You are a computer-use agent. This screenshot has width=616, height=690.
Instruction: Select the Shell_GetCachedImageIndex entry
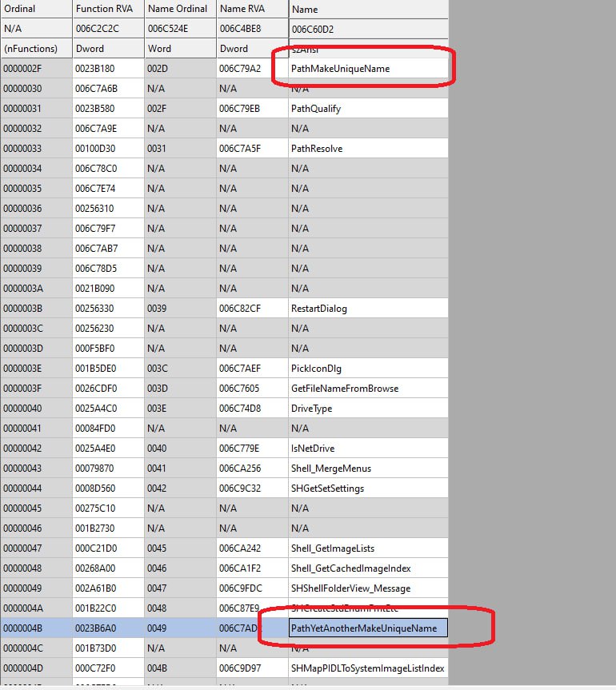click(368, 568)
